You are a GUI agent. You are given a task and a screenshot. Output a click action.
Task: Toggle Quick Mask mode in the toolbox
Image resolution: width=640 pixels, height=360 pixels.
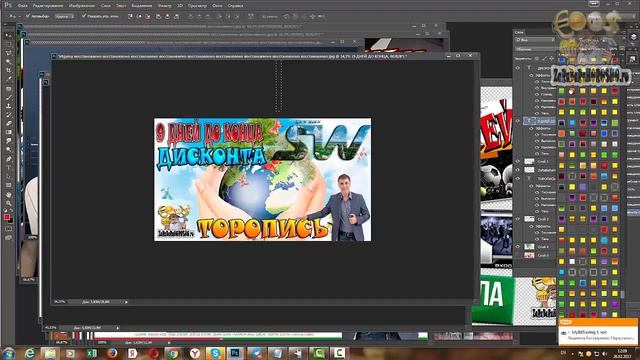point(9,229)
